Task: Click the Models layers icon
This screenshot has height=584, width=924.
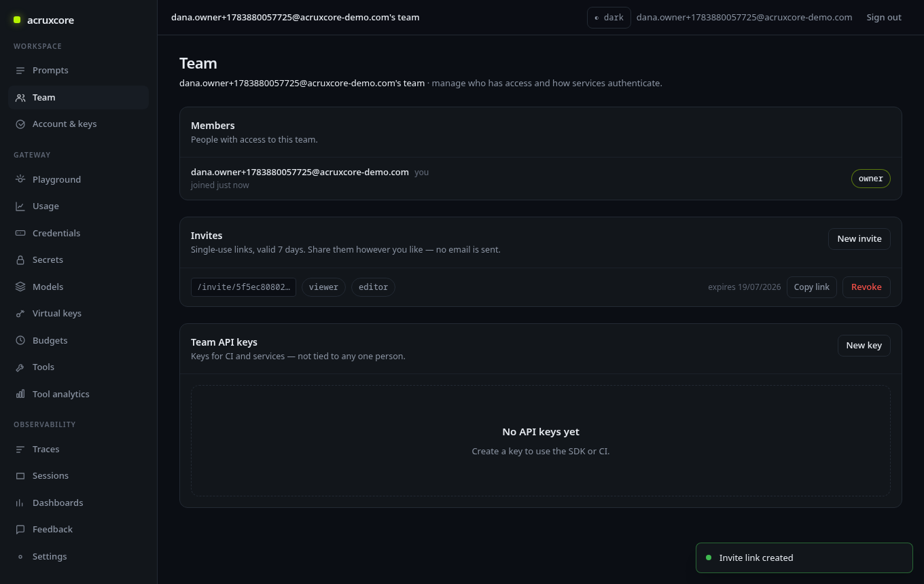Action: click(x=20, y=287)
